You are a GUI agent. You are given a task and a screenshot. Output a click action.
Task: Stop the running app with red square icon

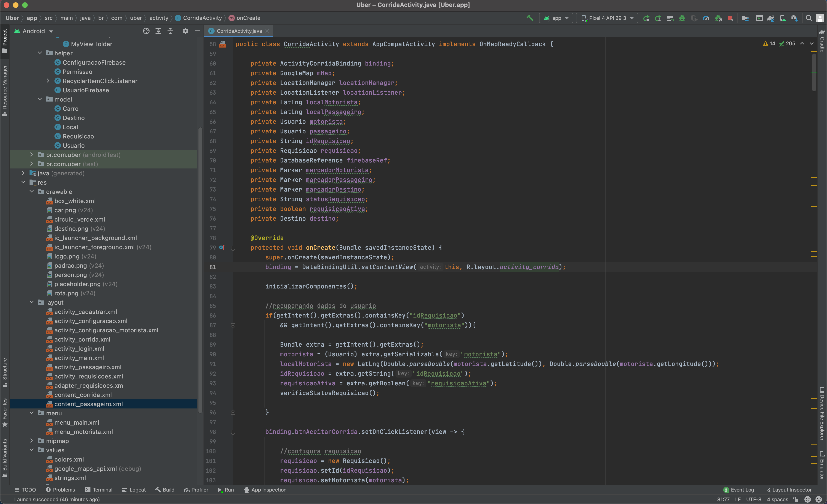pyautogui.click(x=730, y=18)
